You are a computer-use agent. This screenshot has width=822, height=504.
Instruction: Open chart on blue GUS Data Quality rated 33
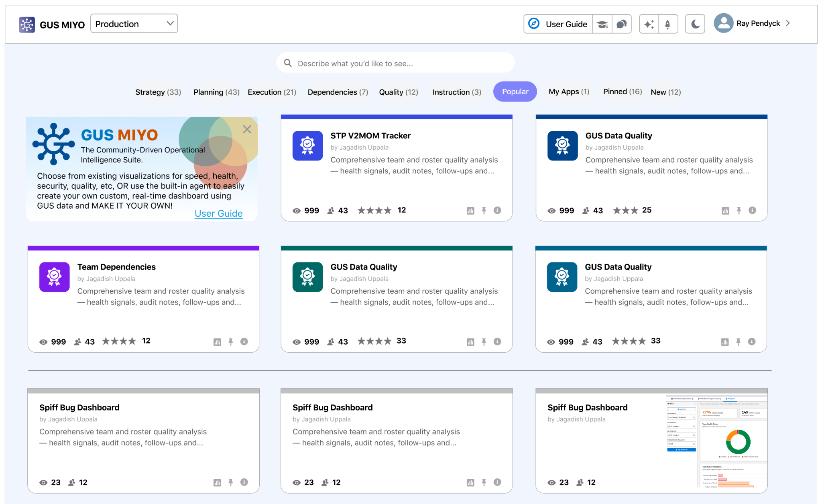coord(724,342)
